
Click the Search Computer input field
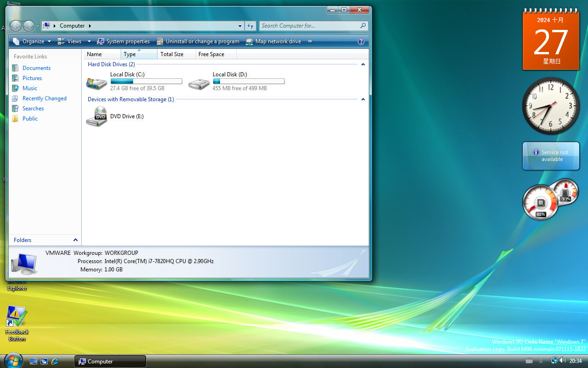point(309,26)
